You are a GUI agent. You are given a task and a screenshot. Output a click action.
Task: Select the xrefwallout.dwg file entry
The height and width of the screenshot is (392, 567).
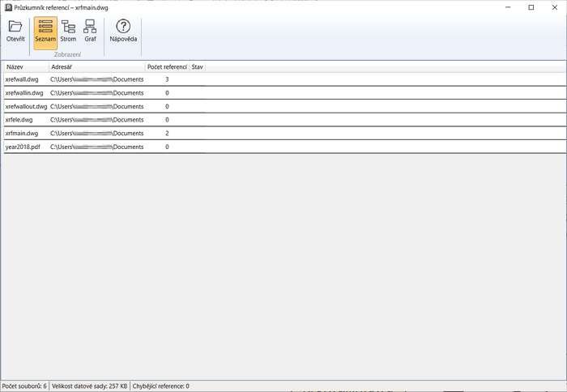click(x=26, y=106)
